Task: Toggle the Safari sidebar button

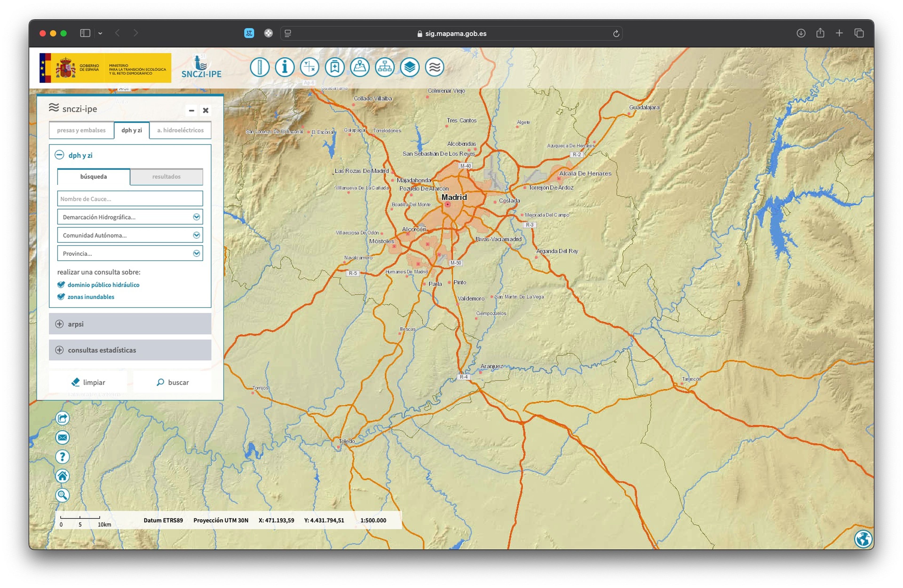Action: (85, 33)
